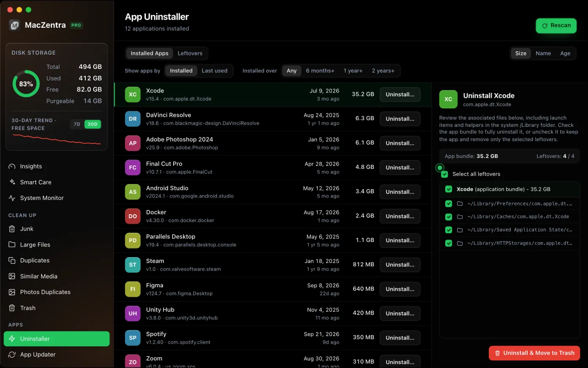Screen dimensions: 588x368
Task: Uncheck the Library/Caches leftover checkbox
Action: coord(449,217)
